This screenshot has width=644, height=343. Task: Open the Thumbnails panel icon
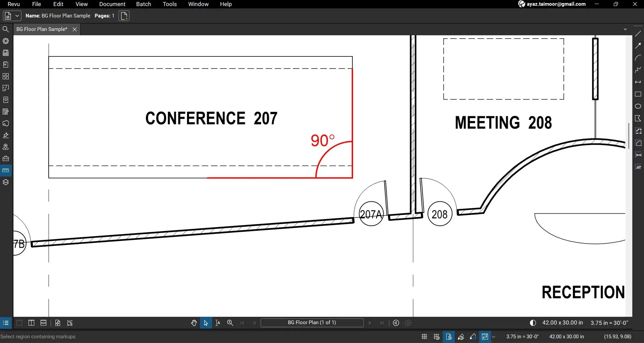6,53
